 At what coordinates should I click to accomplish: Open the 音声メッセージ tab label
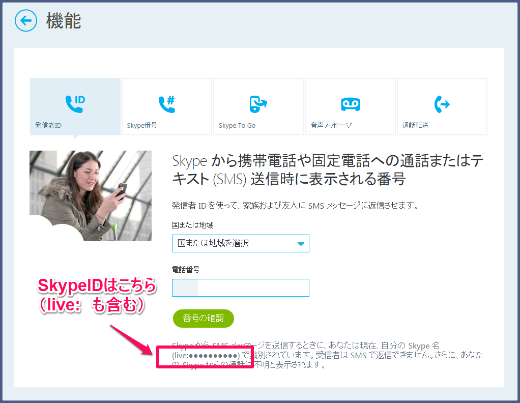(x=331, y=125)
